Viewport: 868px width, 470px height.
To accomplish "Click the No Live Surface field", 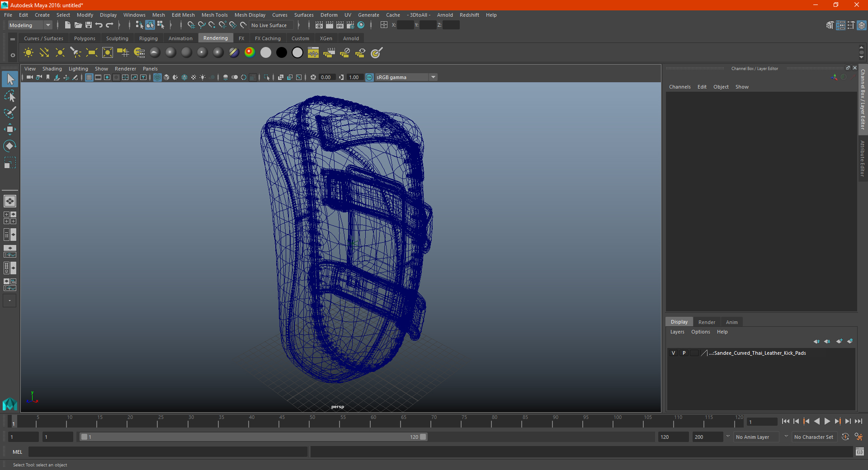I will tap(272, 25).
